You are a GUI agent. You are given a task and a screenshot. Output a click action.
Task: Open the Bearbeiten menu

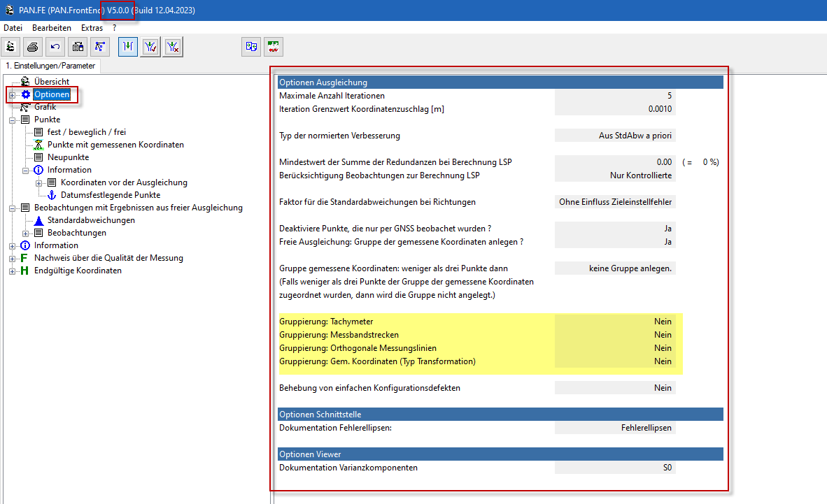52,28
